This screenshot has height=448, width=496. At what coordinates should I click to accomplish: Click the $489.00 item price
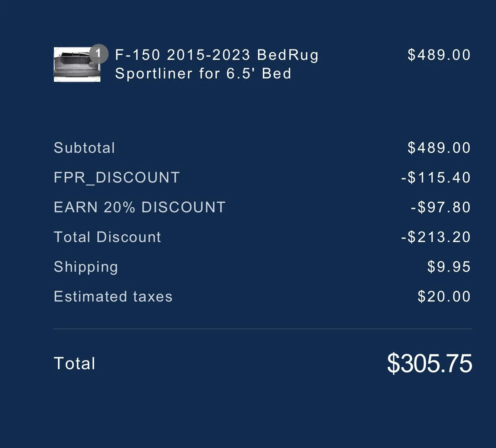pos(439,55)
